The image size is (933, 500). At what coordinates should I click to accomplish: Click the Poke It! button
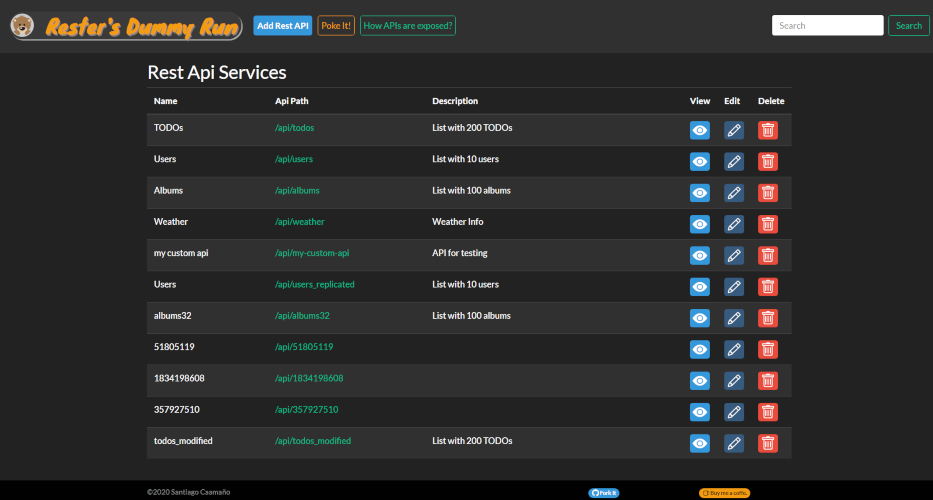[336, 26]
